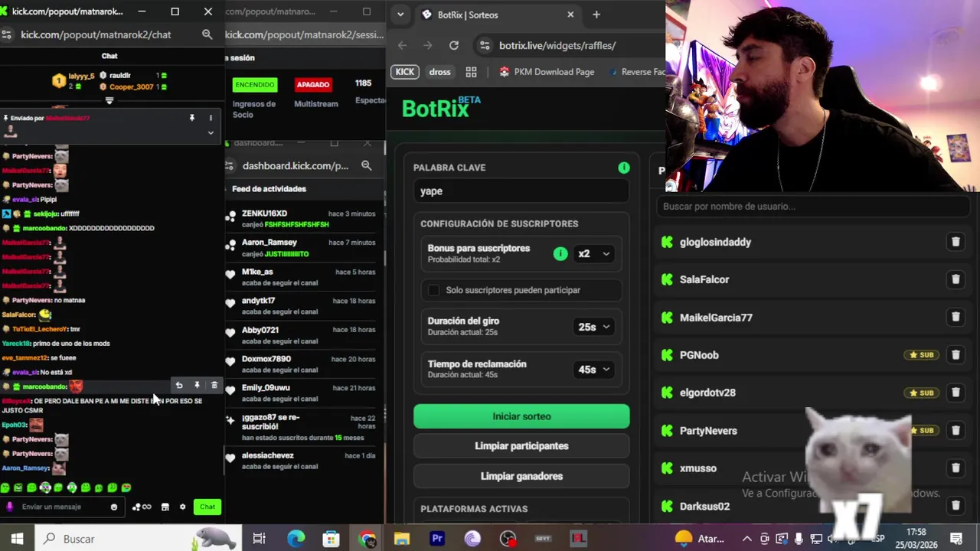Screen dimensions: 980x551
Task: Show hidden system tray icons
Action: 746,539
